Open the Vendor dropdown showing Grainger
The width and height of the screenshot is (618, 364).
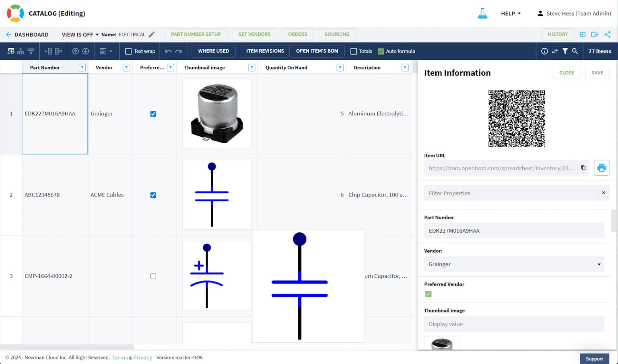pos(599,264)
